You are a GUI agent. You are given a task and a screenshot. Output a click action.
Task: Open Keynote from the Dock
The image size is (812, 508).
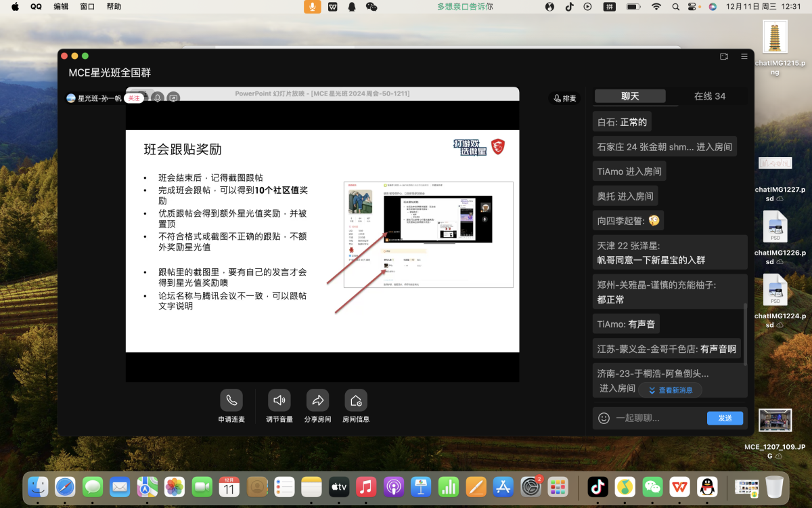coord(422,486)
